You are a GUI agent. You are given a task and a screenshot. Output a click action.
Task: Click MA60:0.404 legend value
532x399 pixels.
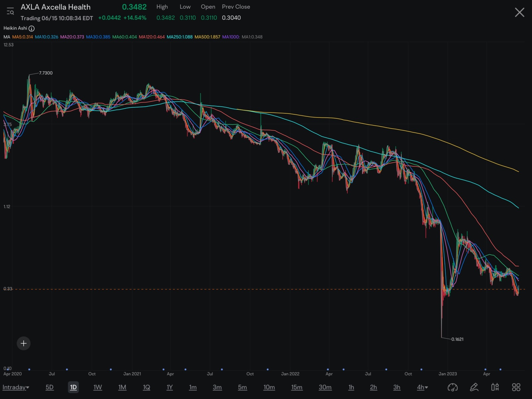click(124, 37)
